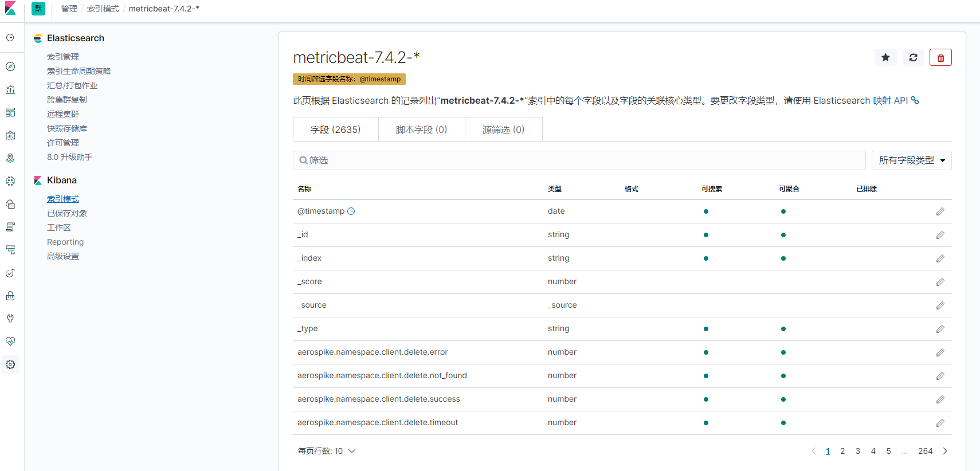Sort by 类型 column header

555,189
